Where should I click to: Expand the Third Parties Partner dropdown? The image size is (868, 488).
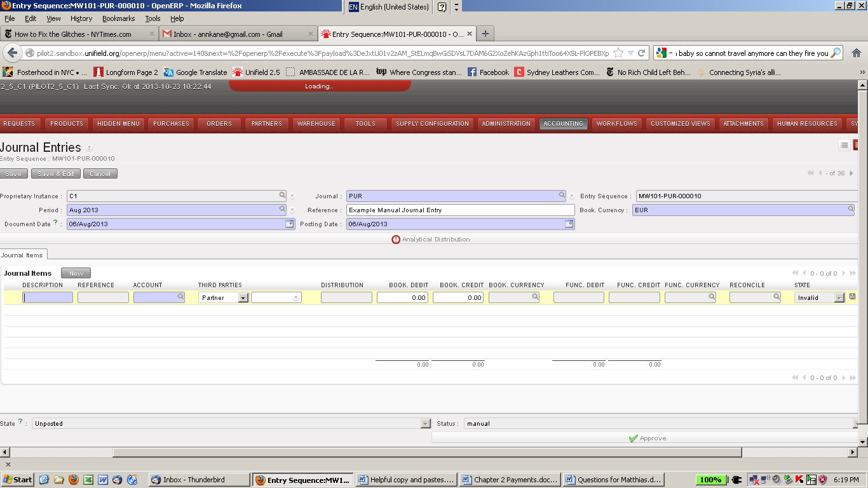click(243, 297)
